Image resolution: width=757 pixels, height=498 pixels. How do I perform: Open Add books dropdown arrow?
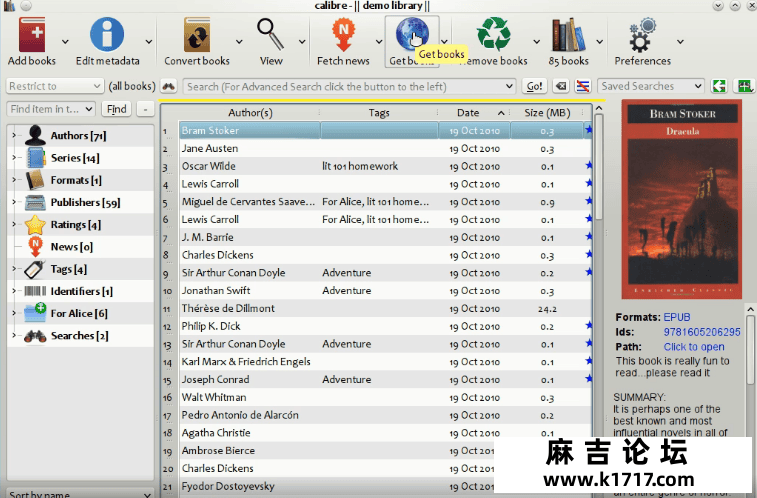click(x=65, y=42)
